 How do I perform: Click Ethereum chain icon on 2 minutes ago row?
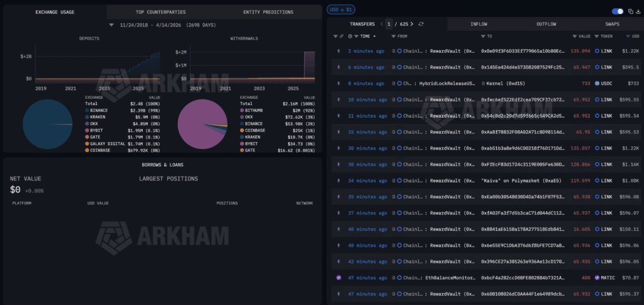click(339, 52)
